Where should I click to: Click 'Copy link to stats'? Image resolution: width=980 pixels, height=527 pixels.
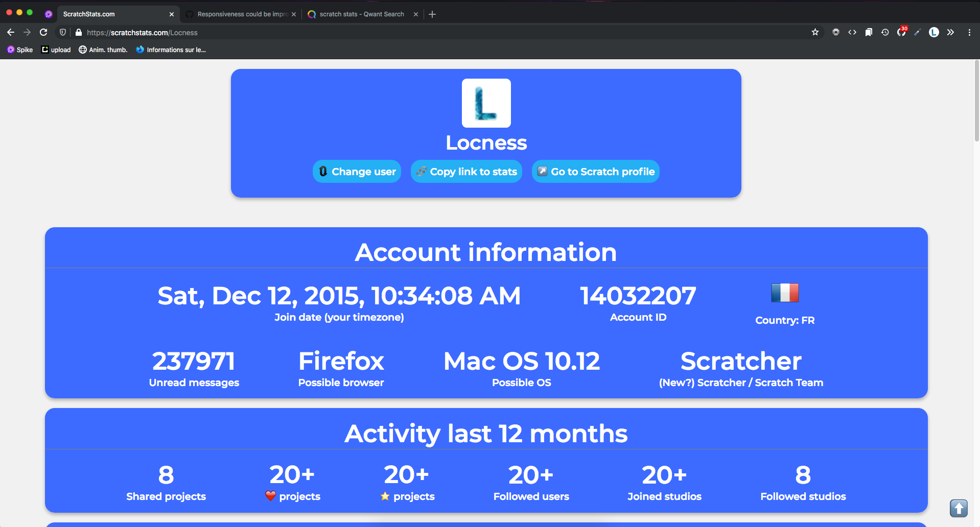click(x=465, y=172)
